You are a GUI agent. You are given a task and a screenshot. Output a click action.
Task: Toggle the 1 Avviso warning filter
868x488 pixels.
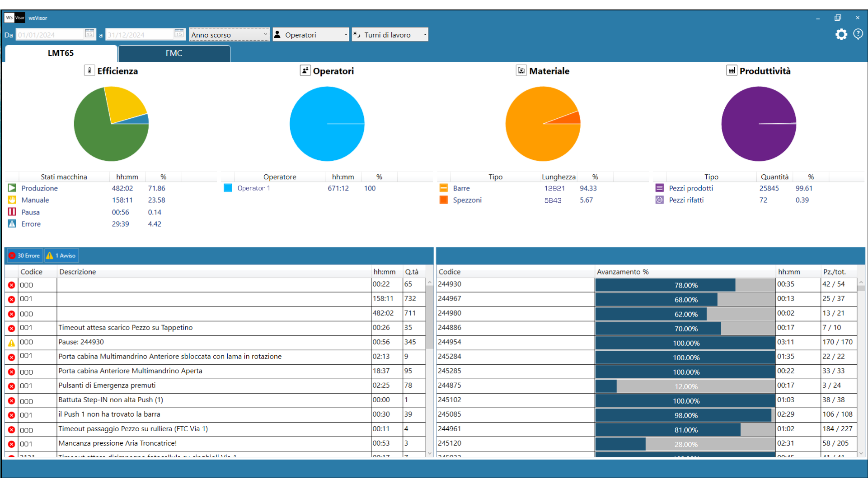click(61, 256)
